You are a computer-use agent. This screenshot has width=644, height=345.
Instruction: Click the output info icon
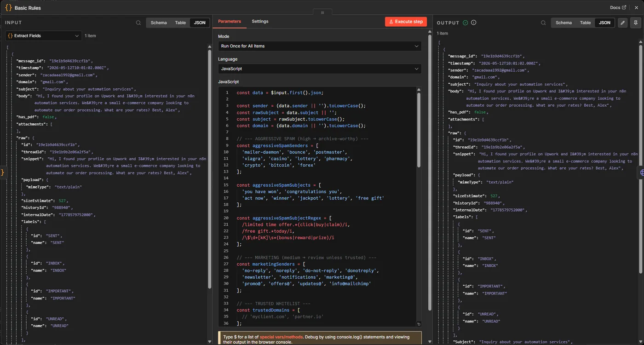(x=474, y=23)
